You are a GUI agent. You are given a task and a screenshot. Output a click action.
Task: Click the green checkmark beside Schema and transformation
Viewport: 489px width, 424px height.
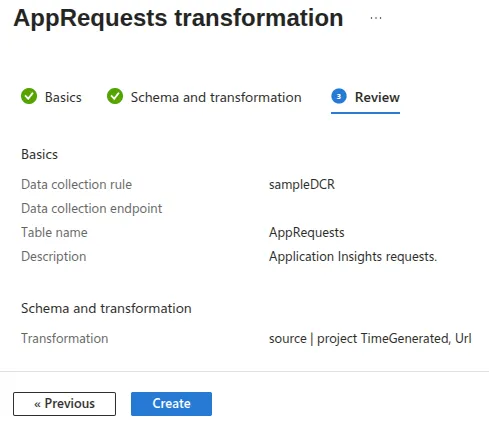pos(115,96)
